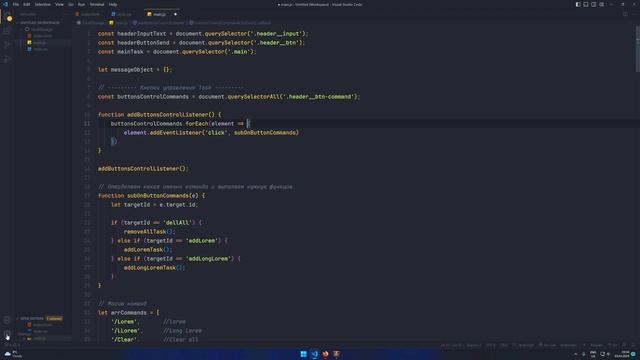Click the line declaring headerButtonSend
Viewport: 640px width, 360px height.
tap(201, 42)
